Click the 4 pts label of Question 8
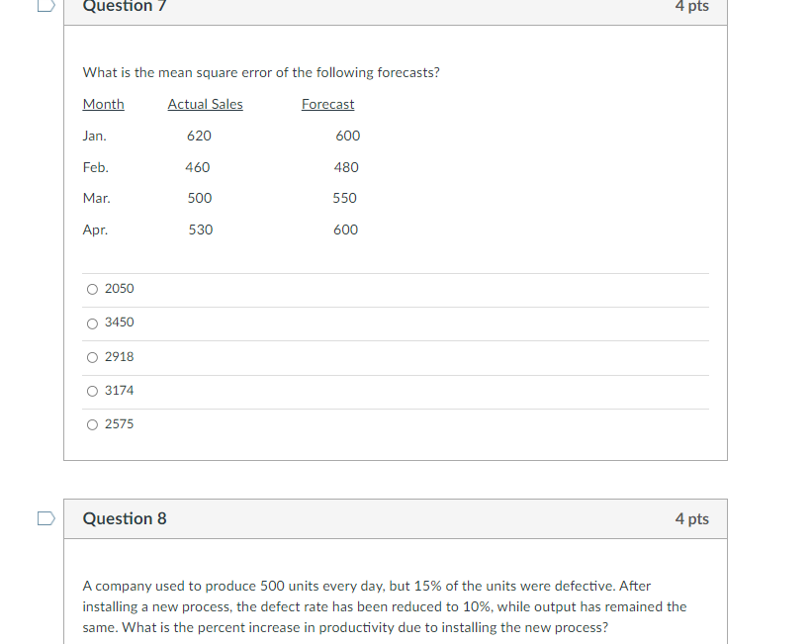 pos(692,518)
